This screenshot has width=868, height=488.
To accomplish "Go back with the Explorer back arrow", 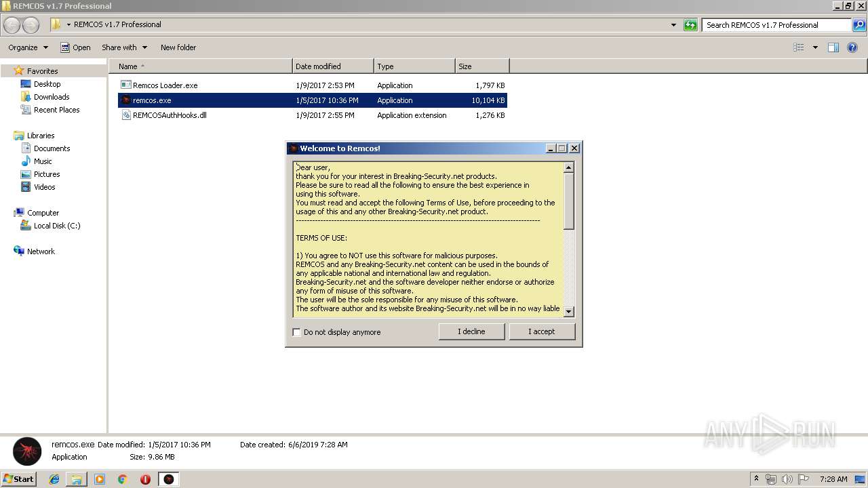I will [12, 25].
